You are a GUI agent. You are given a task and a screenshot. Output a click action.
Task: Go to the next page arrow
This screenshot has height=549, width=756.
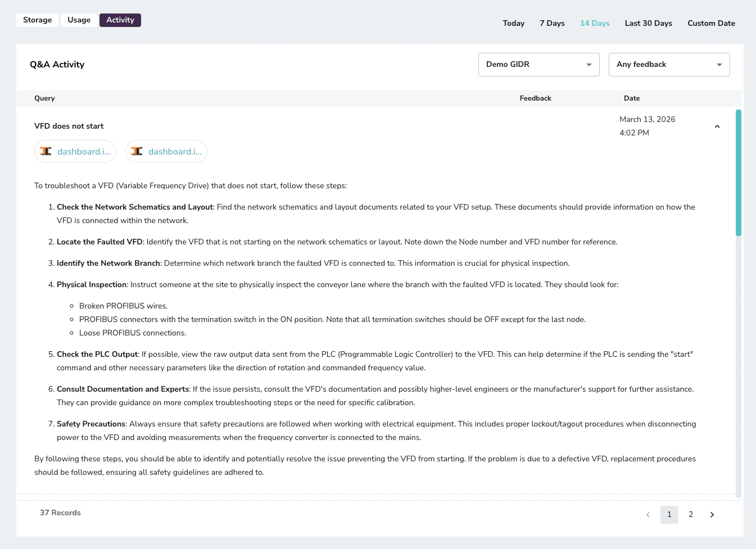(x=712, y=515)
